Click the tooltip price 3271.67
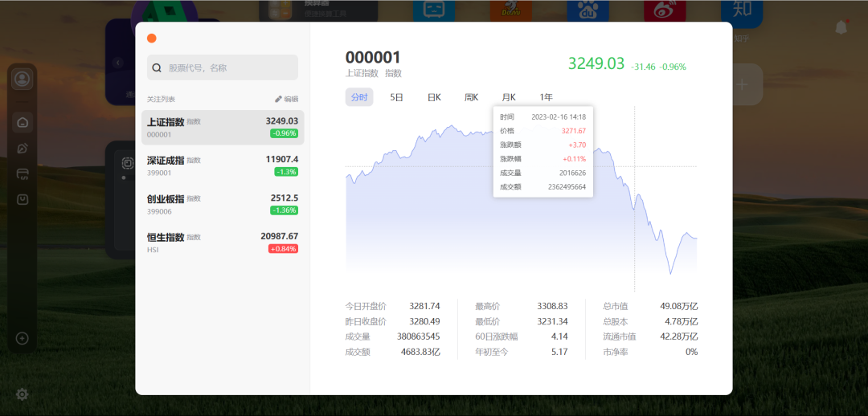Image resolution: width=868 pixels, height=416 pixels. pyautogui.click(x=574, y=131)
